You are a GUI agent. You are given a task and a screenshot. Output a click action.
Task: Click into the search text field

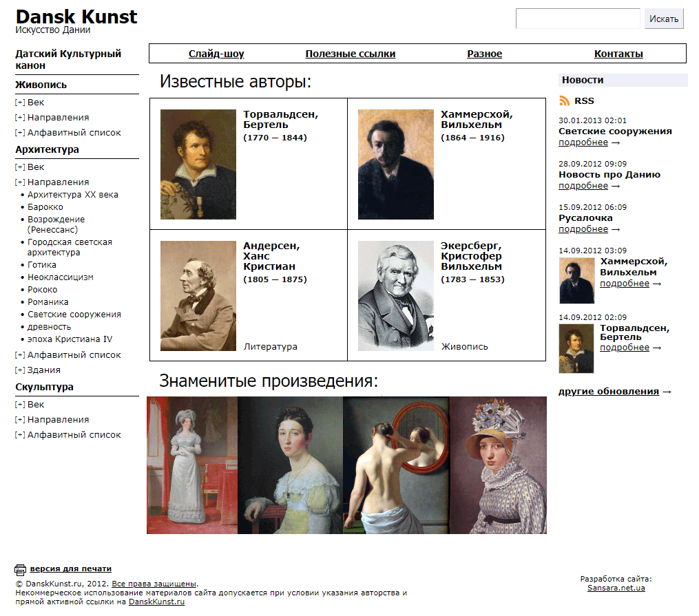(578, 19)
